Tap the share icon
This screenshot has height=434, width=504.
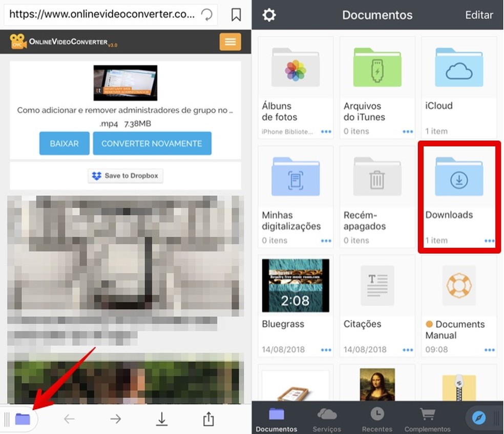[x=208, y=419]
